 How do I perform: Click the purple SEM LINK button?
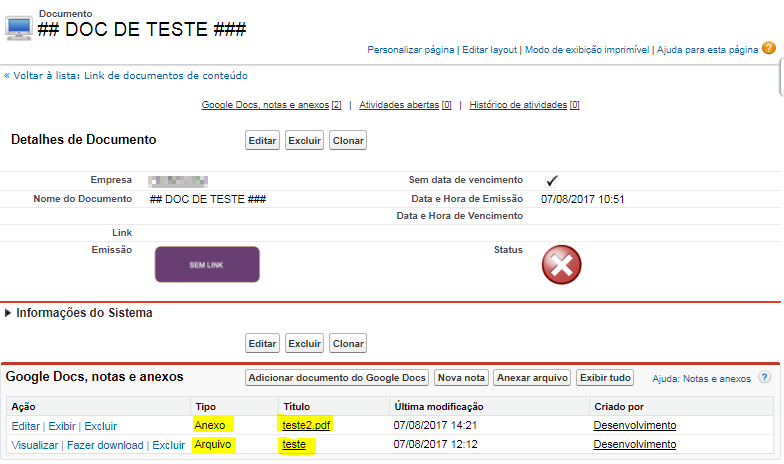207,264
